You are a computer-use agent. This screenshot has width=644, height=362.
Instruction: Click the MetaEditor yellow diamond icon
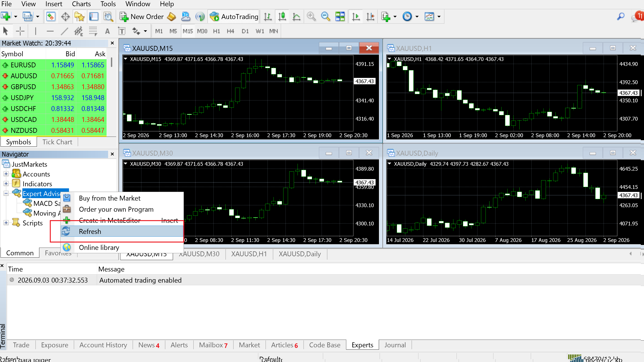tap(171, 17)
